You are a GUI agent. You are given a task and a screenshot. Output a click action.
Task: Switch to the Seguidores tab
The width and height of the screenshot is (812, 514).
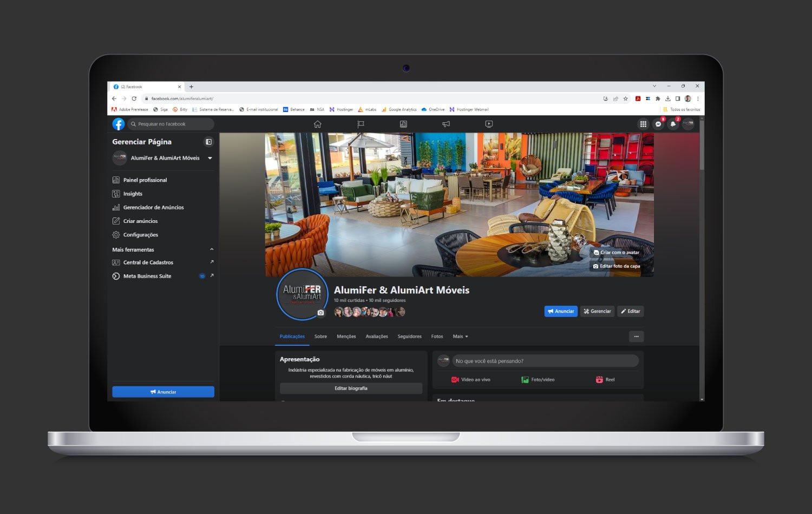coord(409,337)
